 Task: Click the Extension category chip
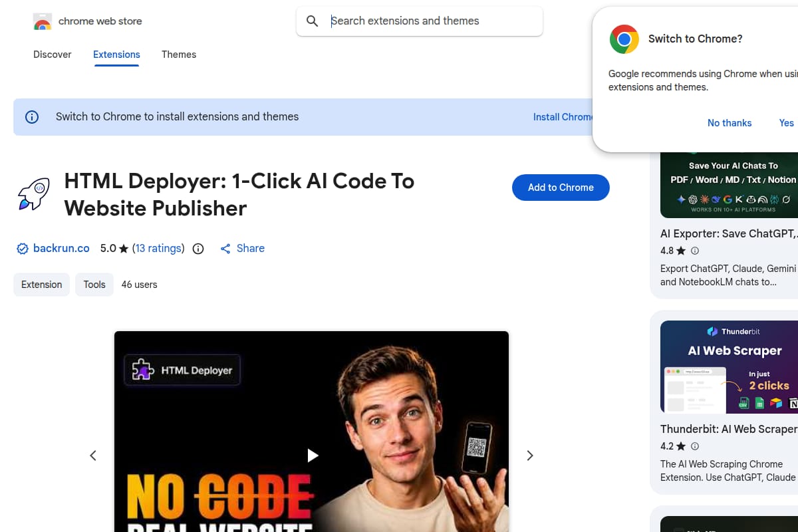pyautogui.click(x=41, y=285)
